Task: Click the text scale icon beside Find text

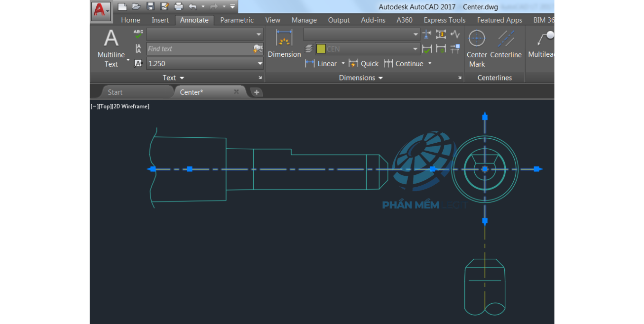Action: point(138,48)
